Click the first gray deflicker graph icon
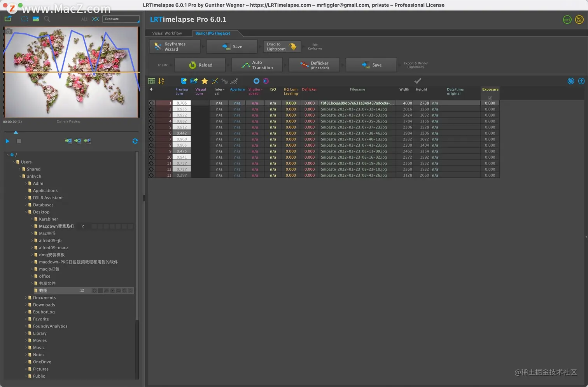The width and height of the screenshot is (588, 387). pos(225,81)
